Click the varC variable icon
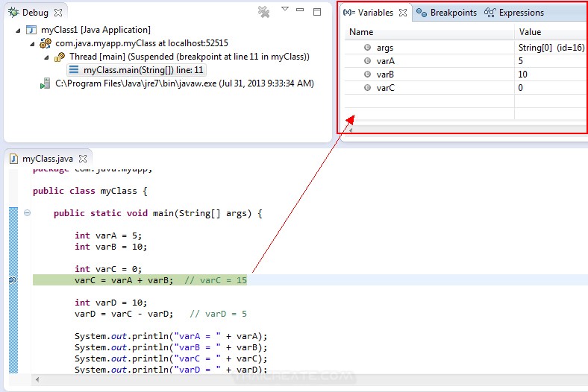This screenshot has width=588, height=392. (367, 88)
